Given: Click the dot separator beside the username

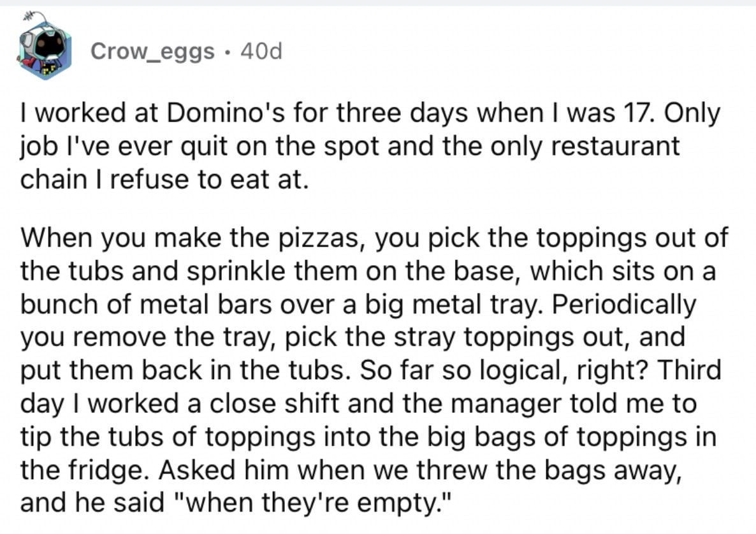Looking at the screenshot, I should (x=228, y=52).
